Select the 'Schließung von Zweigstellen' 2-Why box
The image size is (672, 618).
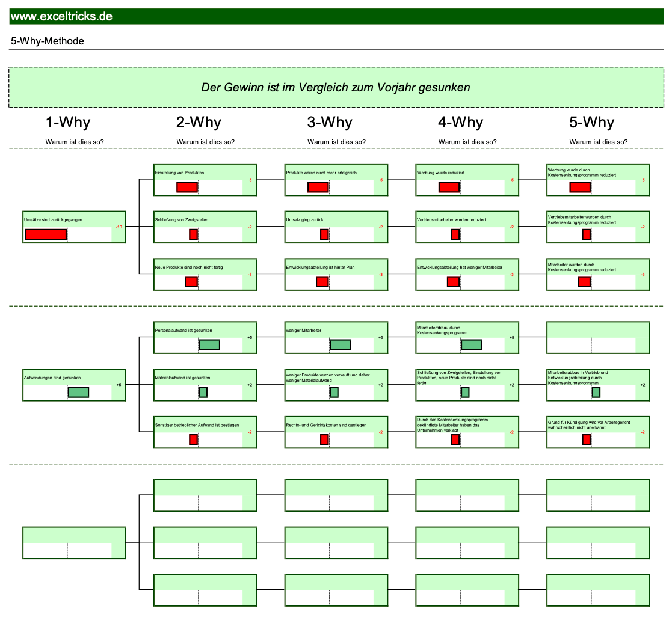(x=205, y=227)
